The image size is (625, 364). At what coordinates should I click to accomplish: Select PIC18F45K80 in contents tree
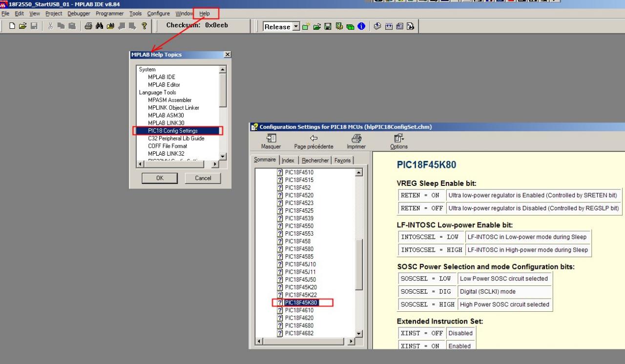tap(301, 303)
